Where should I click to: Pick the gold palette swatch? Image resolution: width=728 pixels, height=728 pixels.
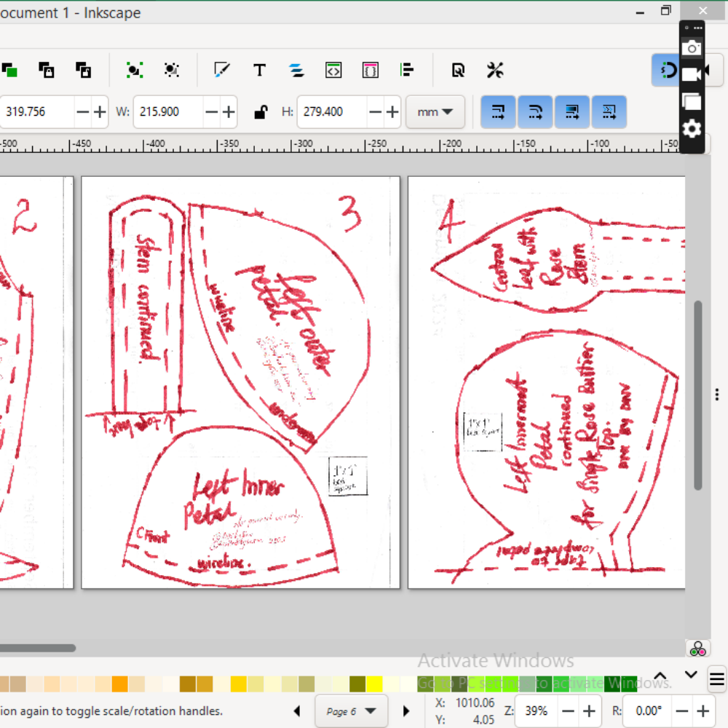click(x=238, y=684)
